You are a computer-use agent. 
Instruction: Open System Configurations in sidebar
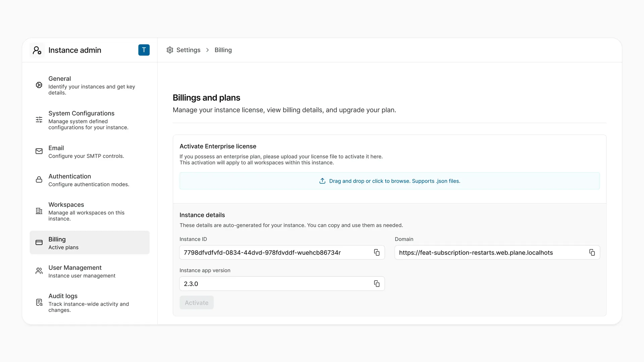click(x=90, y=120)
